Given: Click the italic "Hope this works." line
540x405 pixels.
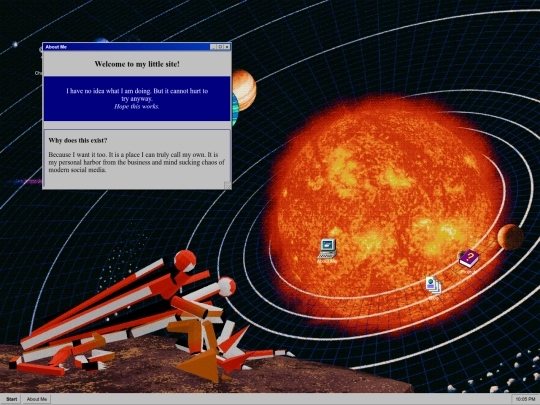Looking at the screenshot, I should 137,106.
